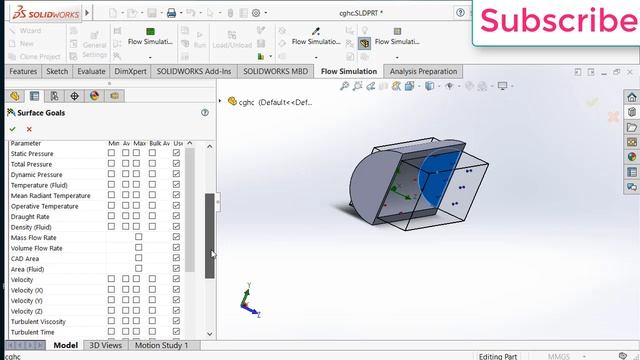The image size is (640, 360).
Task: Open the PropertyManager tab icon
Action: (x=35, y=96)
